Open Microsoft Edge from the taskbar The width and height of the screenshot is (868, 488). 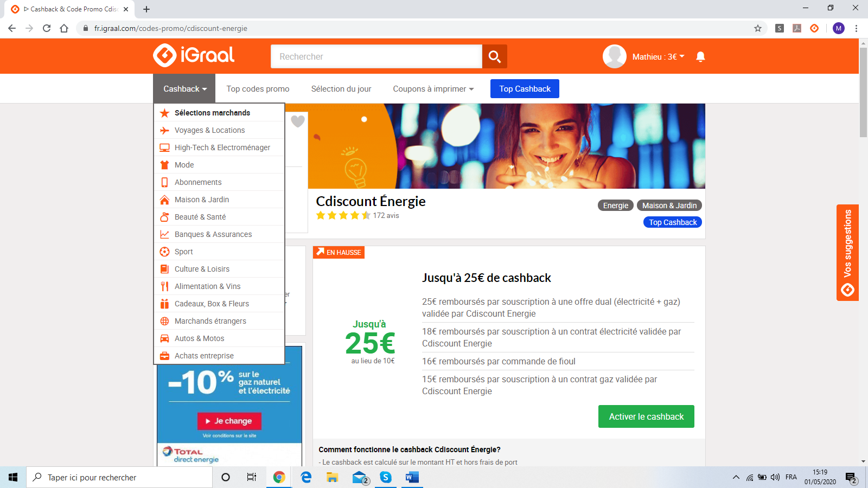tap(306, 477)
